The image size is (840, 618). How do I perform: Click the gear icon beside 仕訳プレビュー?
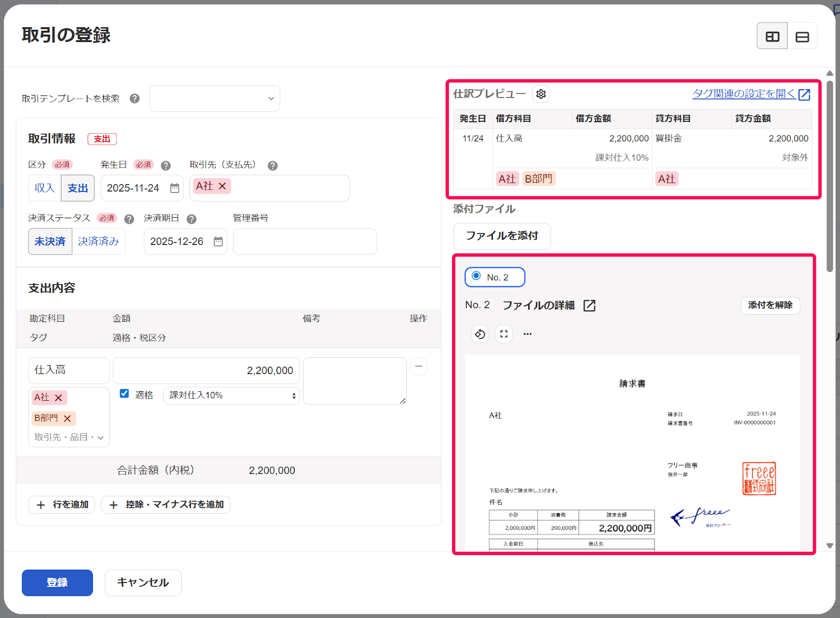pos(541,94)
